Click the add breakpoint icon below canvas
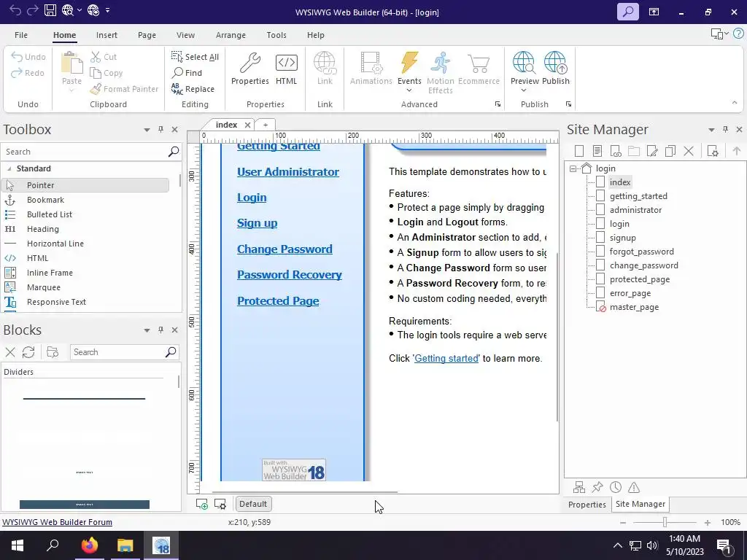The width and height of the screenshot is (747, 560). tap(202, 504)
